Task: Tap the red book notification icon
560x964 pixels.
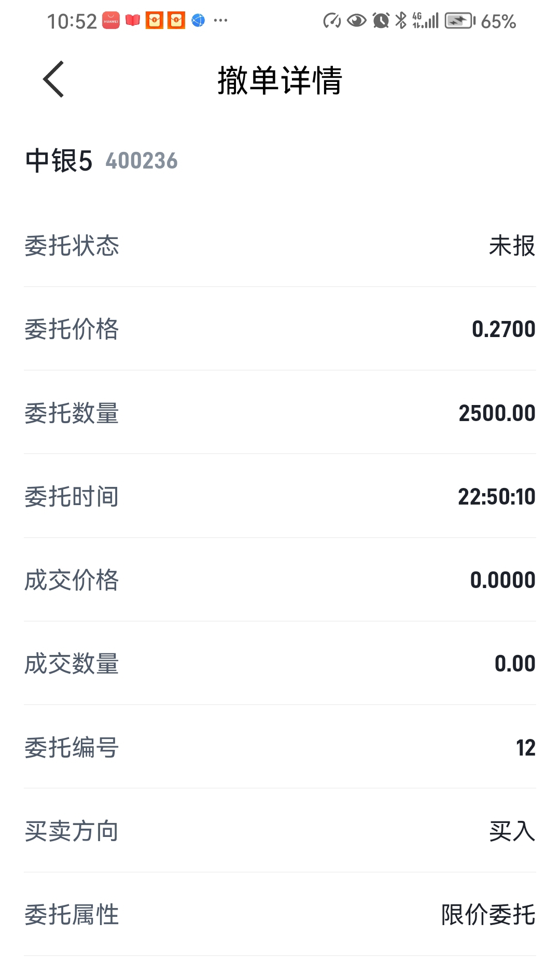Action: tap(133, 21)
